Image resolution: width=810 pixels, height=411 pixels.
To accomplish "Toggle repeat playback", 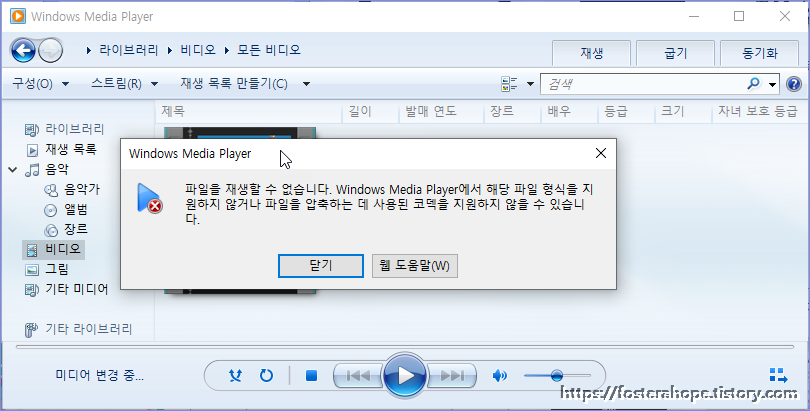I will 266,375.
